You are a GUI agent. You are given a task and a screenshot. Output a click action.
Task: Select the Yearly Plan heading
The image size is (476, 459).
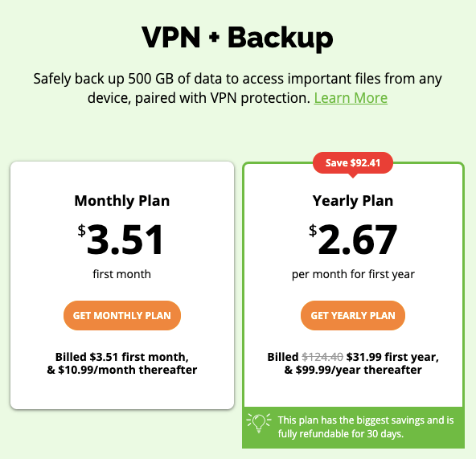pyautogui.click(x=353, y=201)
